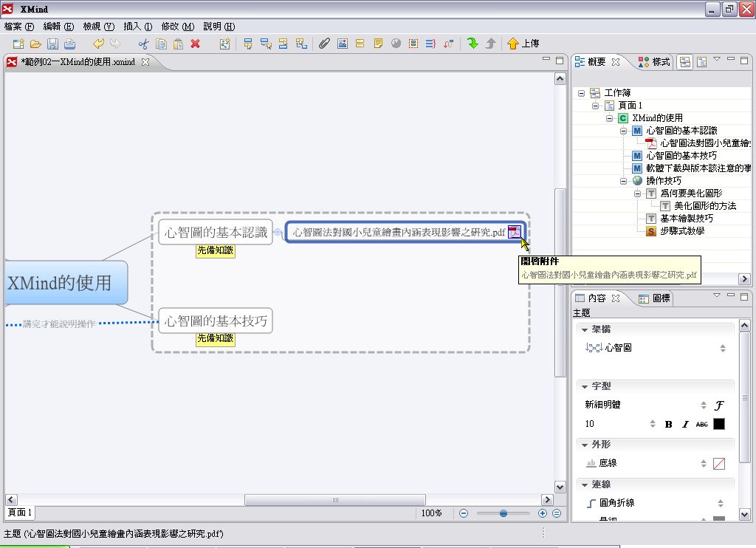Collapse the 架構 section
756x548 pixels.
[585, 330]
